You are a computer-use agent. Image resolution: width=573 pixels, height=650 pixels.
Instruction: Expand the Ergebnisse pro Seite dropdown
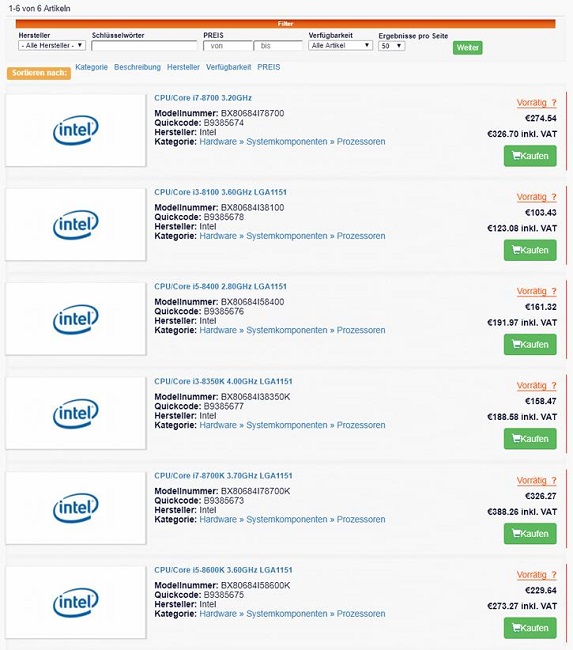click(391, 46)
